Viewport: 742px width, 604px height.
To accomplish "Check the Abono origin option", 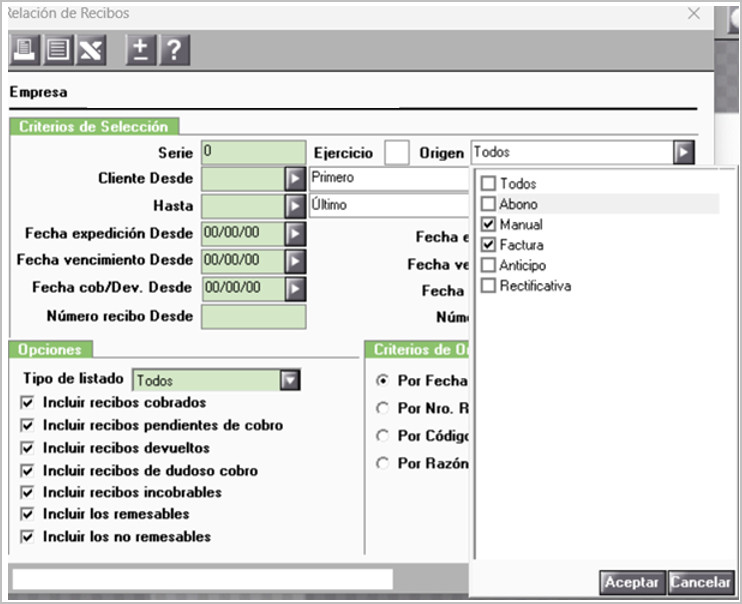I will pos(488,204).
